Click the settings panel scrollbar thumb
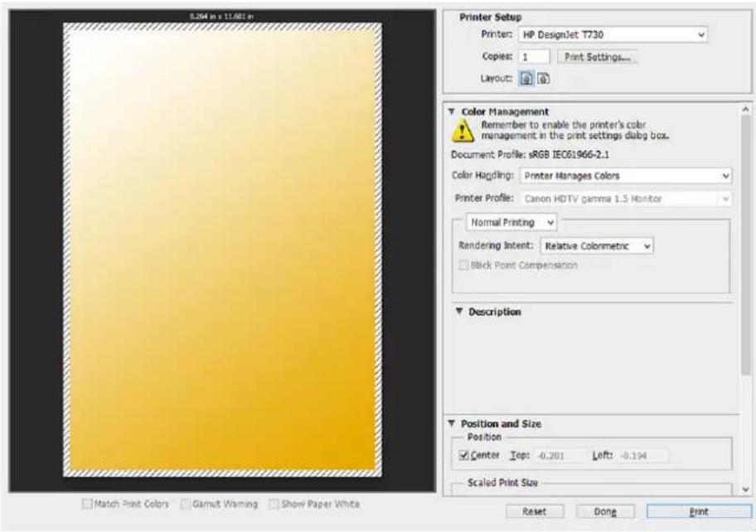Viewport: 756px width, 532px height. [746, 246]
